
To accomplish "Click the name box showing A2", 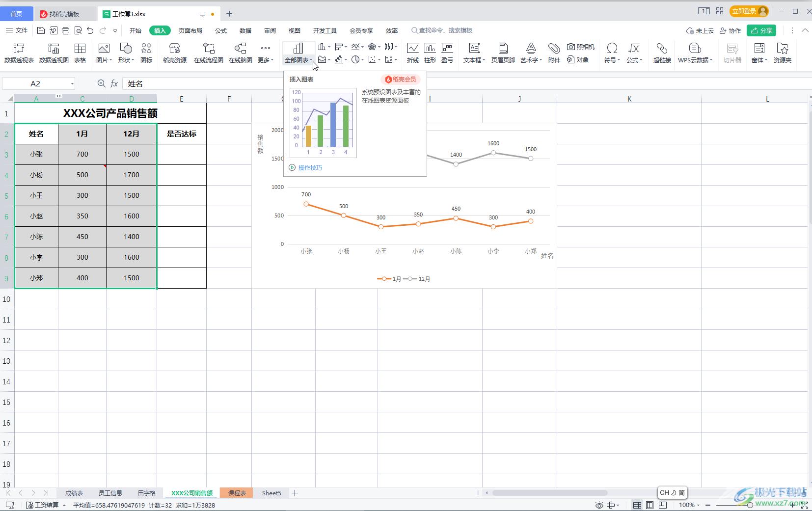I will (x=35, y=84).
